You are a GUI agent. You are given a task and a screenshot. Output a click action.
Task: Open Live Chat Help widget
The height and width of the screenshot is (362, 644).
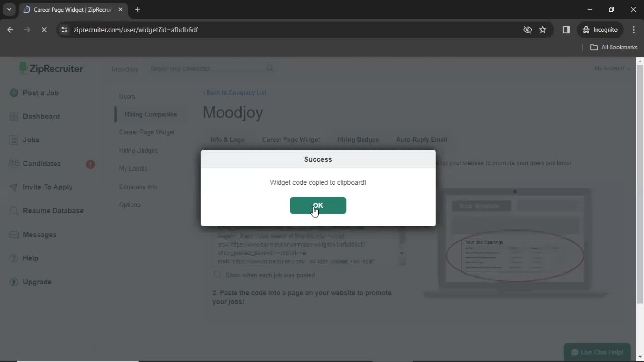[x=597, y=352]
